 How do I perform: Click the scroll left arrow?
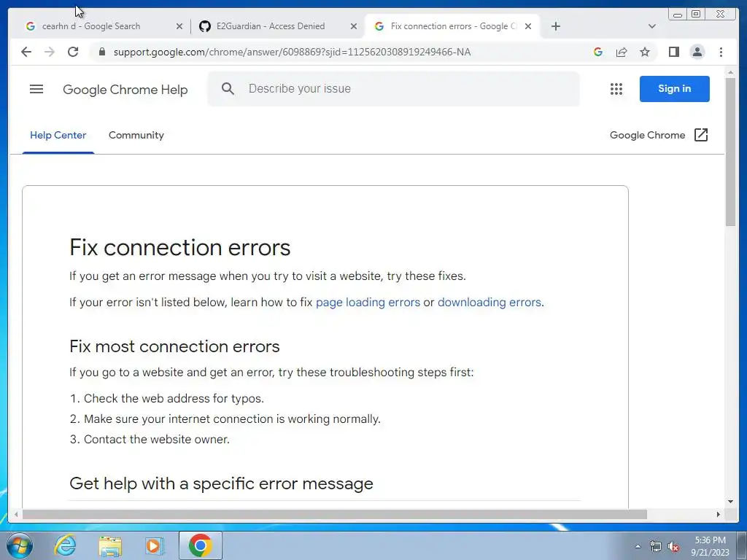tap(16, 514)
